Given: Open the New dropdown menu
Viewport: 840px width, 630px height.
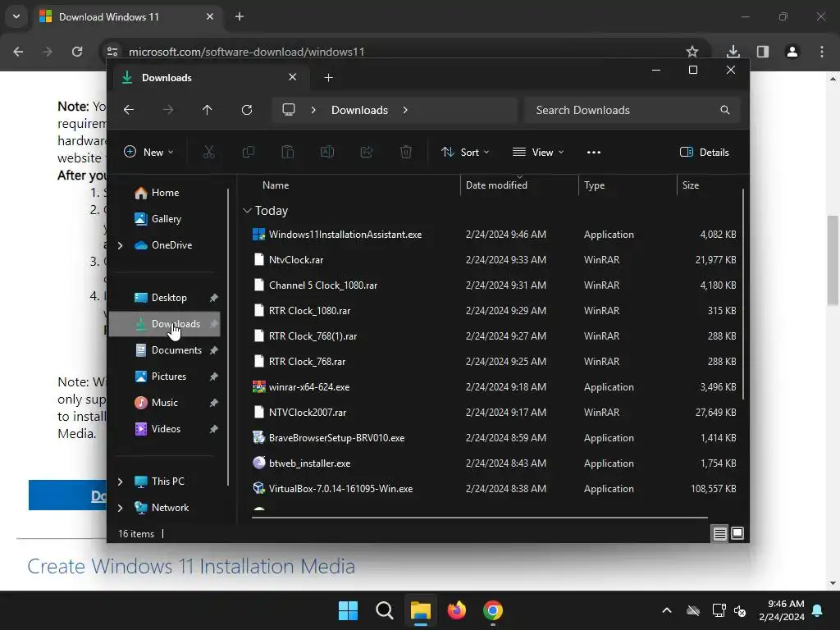Looking at the screenshot, I should (x=148, y=152).
